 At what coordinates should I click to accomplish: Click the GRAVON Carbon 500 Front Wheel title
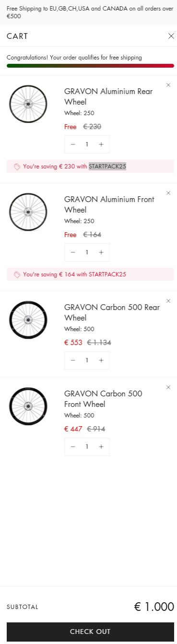pyautogui.click(x=103, y=399)
